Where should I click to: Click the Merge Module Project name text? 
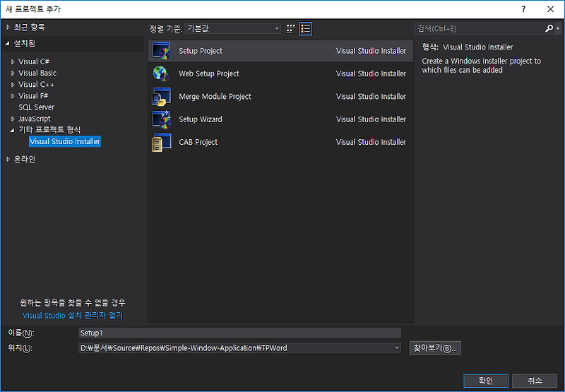tap(215, 97)
